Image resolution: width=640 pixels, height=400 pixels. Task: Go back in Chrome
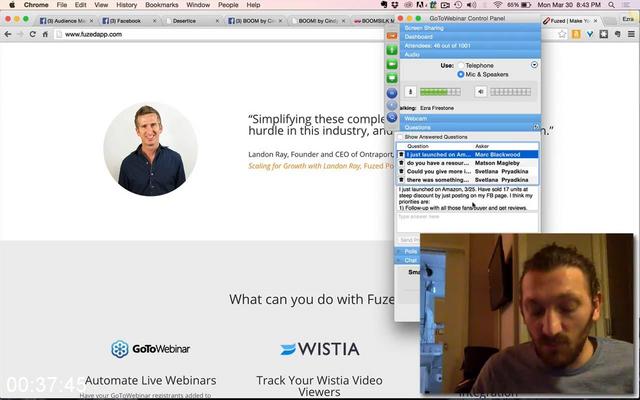click(x=8, y=34)
